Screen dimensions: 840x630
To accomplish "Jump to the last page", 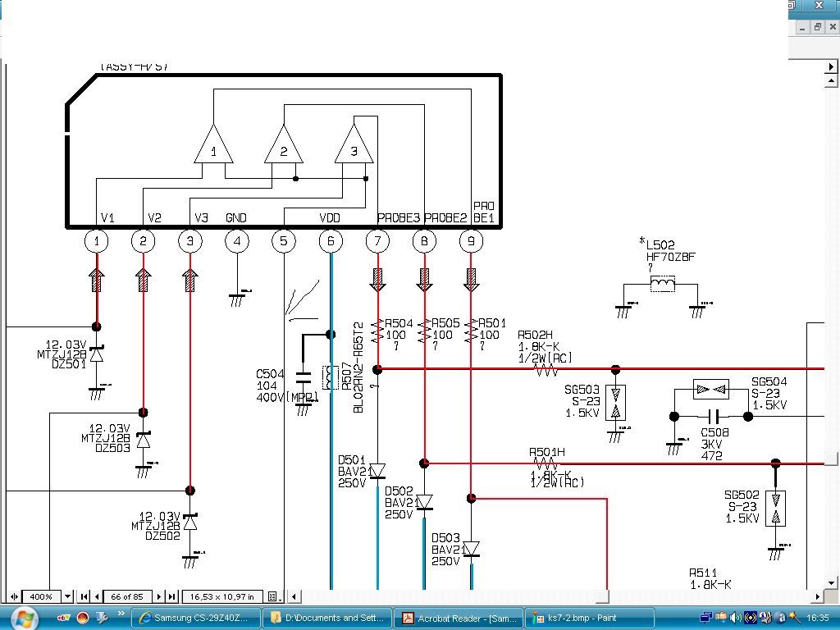I will 172,596.
